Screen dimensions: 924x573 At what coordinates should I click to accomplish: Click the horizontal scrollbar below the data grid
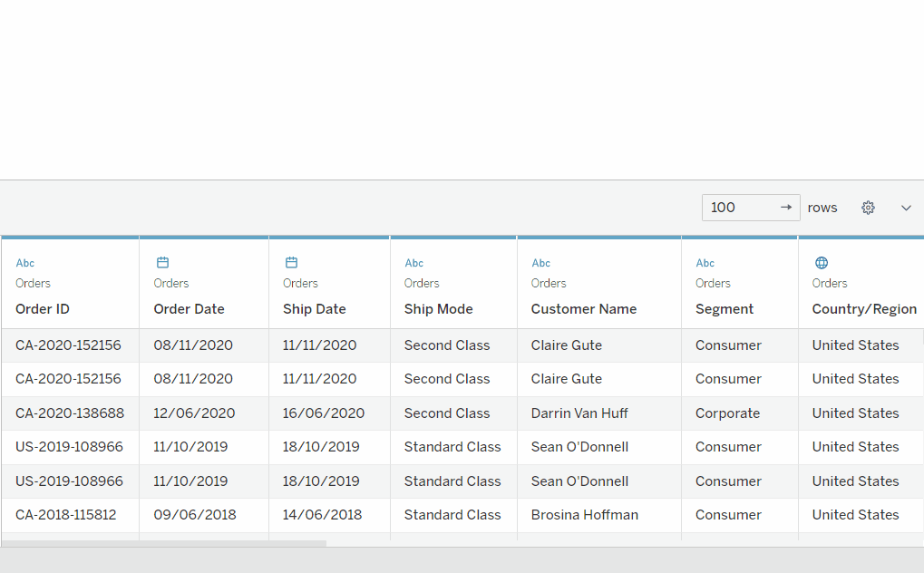(x=163, y=544)
